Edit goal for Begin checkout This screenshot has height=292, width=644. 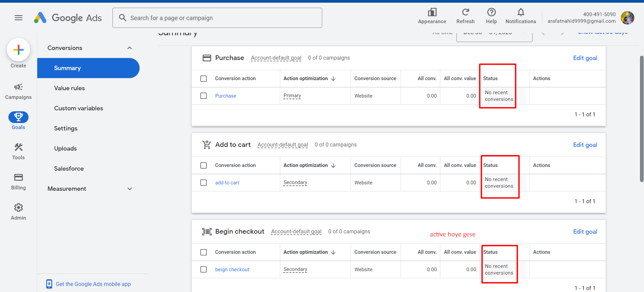coord(585,232)
